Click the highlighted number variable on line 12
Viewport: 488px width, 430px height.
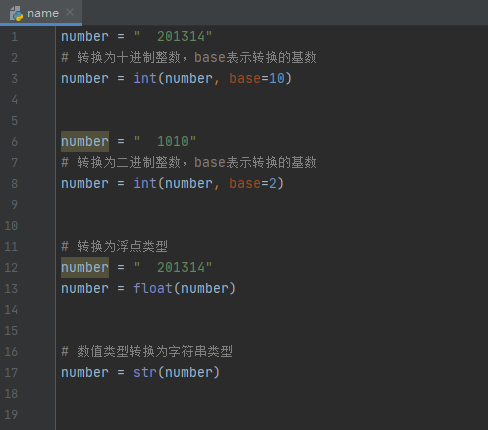[85, 267]
